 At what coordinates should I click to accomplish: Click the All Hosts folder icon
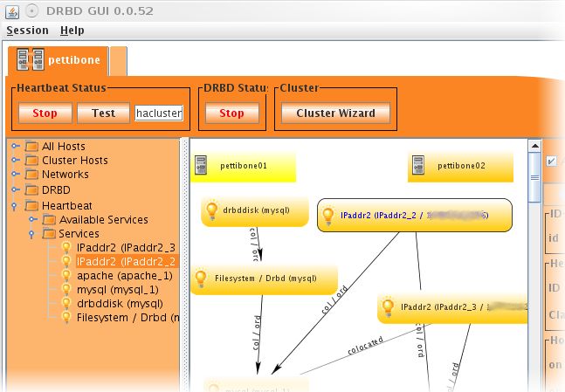(x=31, y=147)
